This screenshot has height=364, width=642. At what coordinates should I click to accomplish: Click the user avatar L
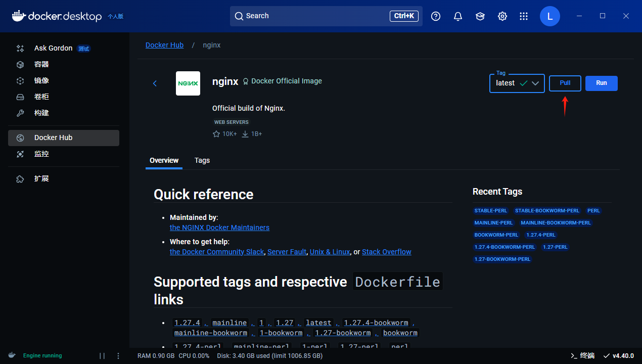click(550, 16)
